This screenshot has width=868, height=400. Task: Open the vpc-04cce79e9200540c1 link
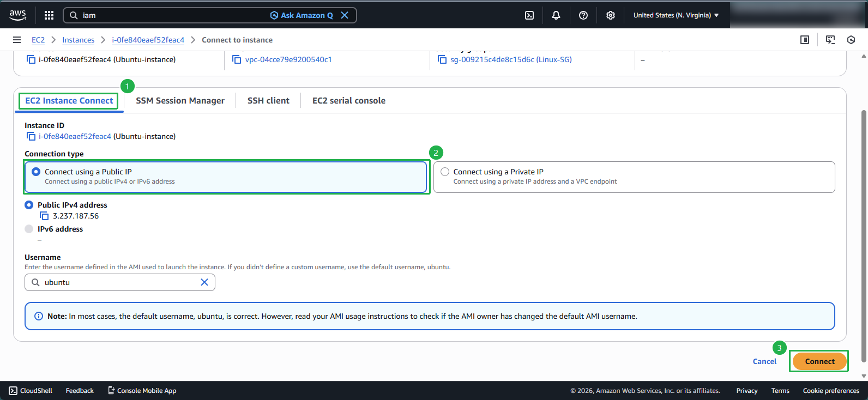click(288, 59)
